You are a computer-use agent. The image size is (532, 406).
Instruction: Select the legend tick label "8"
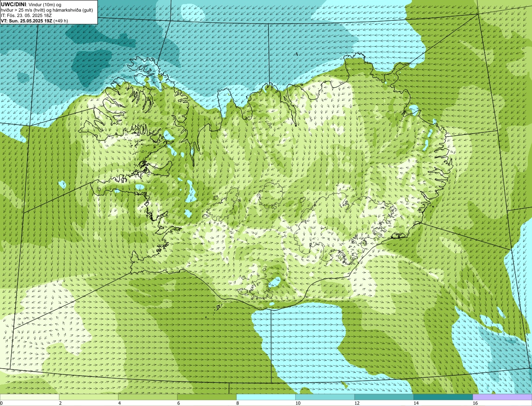[237, 403]
